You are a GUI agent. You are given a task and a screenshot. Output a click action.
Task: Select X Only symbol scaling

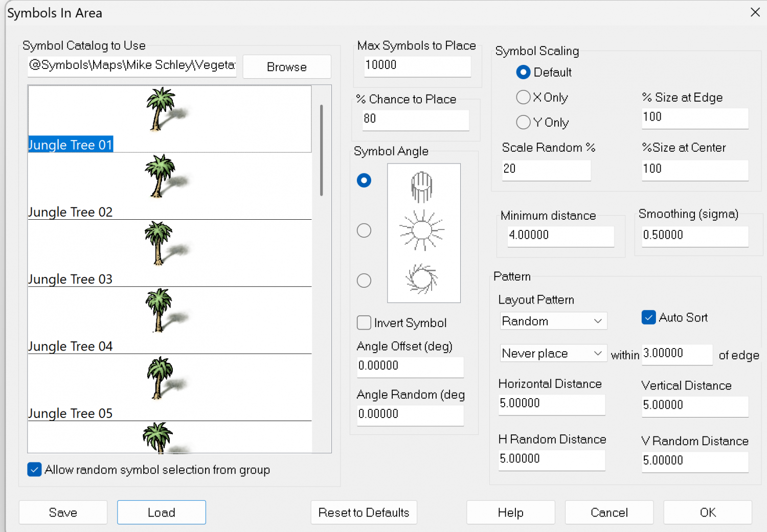[523, 97]
